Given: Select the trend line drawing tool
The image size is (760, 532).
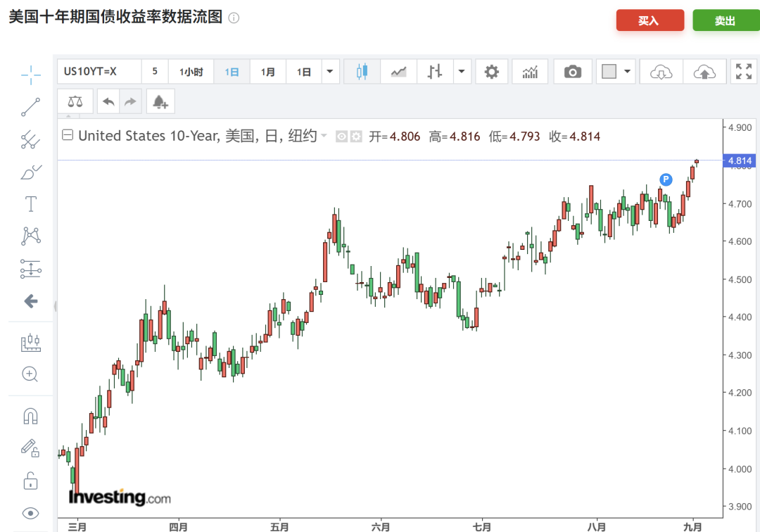Looking at the screenshot, I should (30, 107).
